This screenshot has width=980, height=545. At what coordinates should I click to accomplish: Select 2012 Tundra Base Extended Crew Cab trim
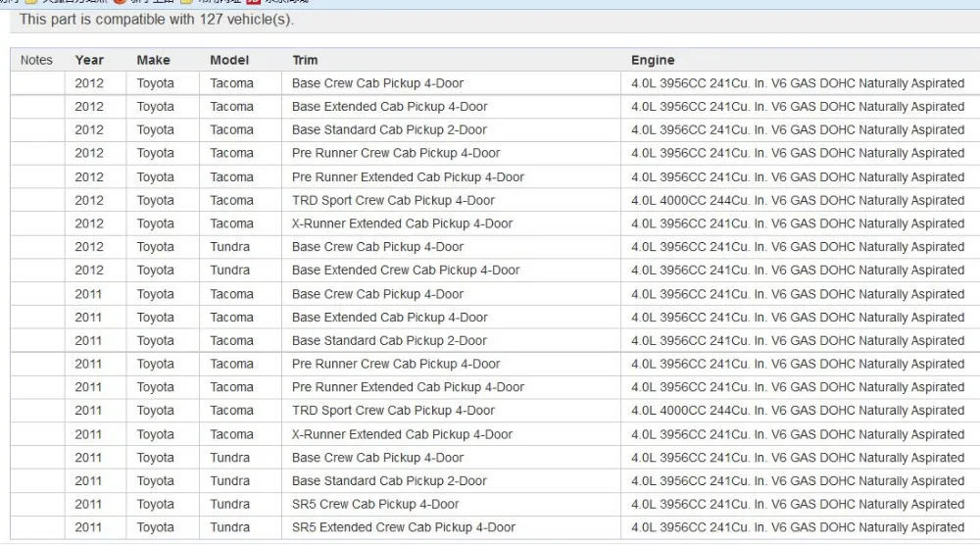[406, 270]
